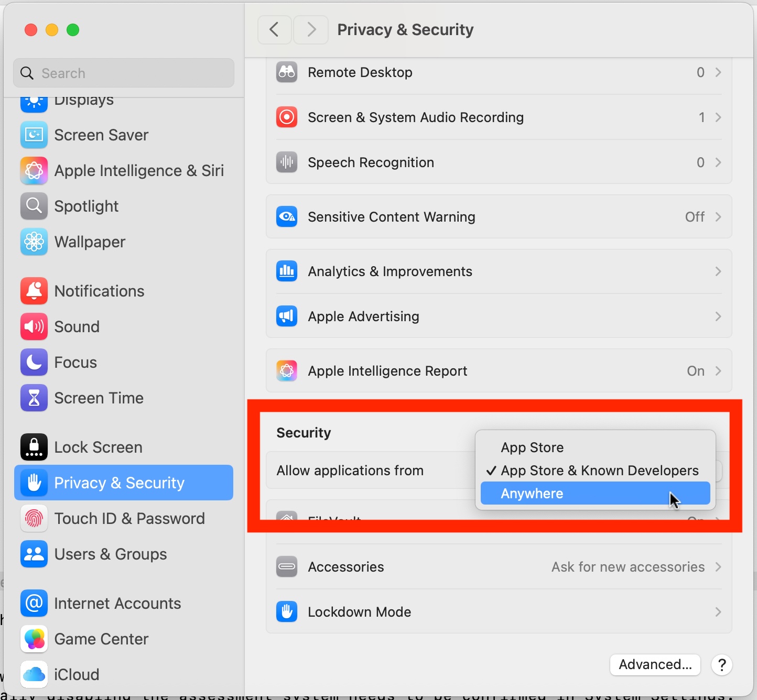Select the Speech Recognition waveform icon

click(287, 162)
